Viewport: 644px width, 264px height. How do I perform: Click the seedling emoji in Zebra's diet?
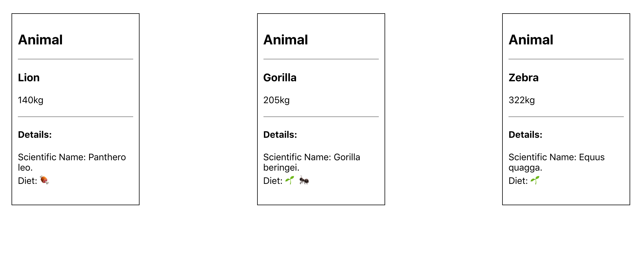[x=535, y=180]
